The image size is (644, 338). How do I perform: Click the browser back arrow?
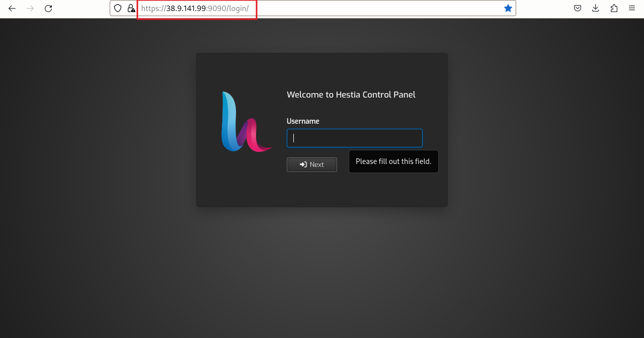(12, 8)
